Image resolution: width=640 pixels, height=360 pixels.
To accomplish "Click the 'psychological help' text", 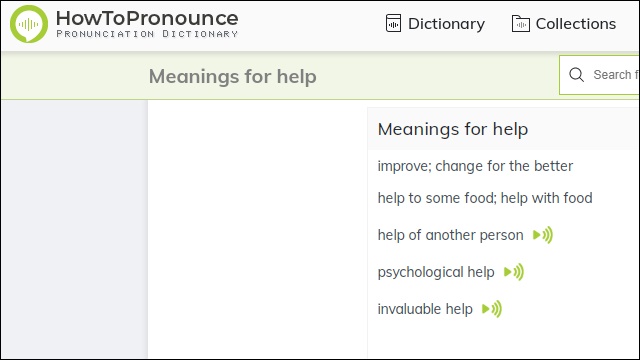I will pyautogui.click(x=436, y=272).
